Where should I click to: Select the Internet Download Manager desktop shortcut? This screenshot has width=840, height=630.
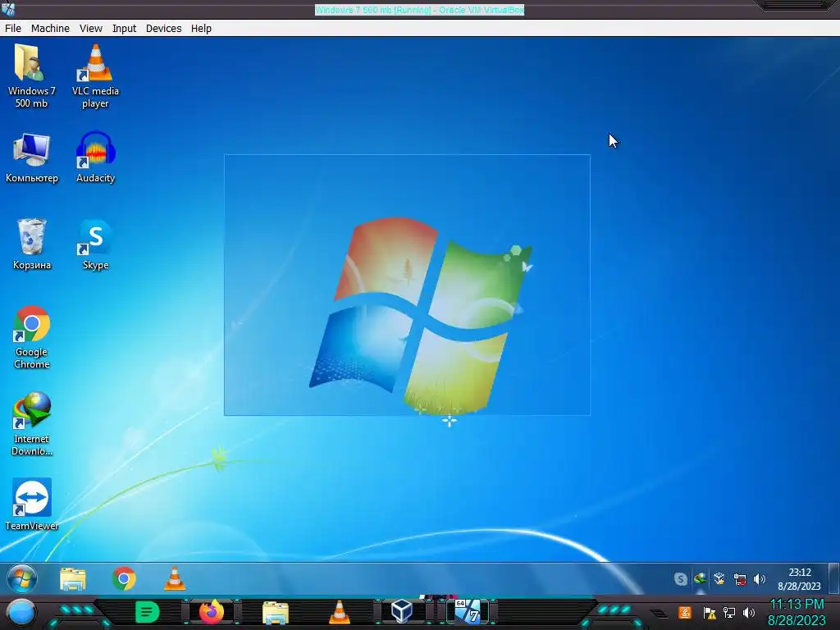[x=32, y=423]
